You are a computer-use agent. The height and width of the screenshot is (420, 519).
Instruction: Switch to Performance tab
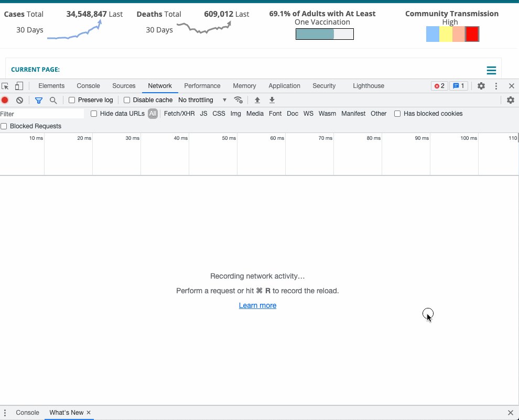tap(202, 86)
